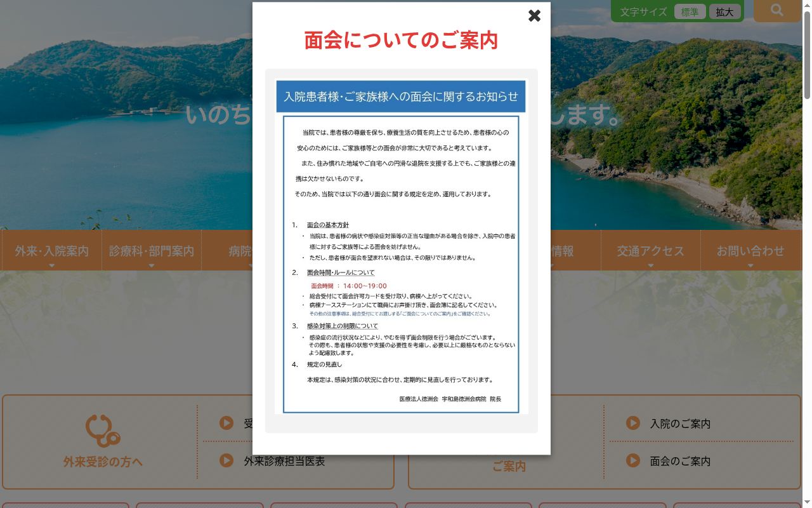
Task: Go to the 入院のご案内 link
Action: (x=680, y=424)
